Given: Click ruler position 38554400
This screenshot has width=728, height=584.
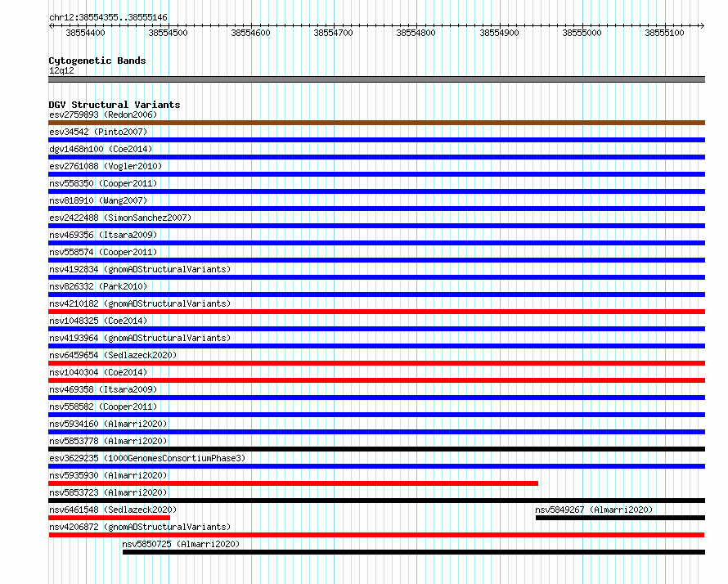Looking at the screenshot, I should pos(85,33).
